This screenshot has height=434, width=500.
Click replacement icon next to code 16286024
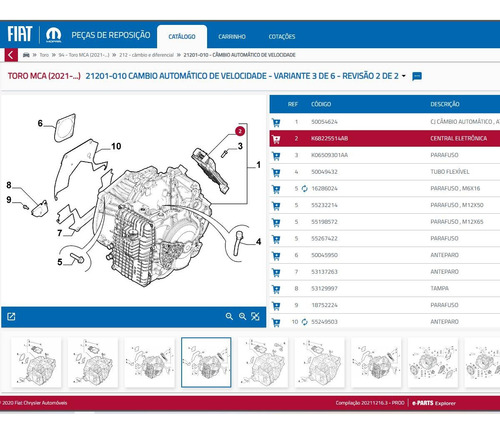pos(305,189)
